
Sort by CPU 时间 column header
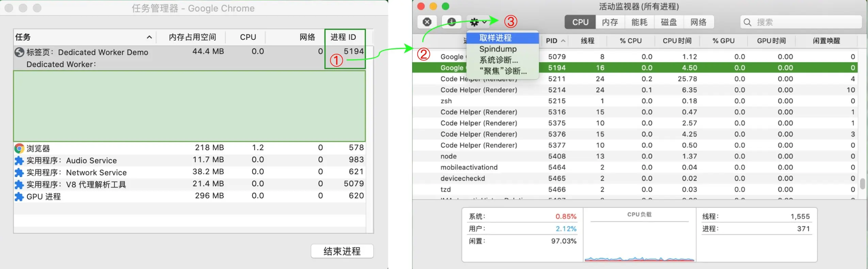(677, 41)
